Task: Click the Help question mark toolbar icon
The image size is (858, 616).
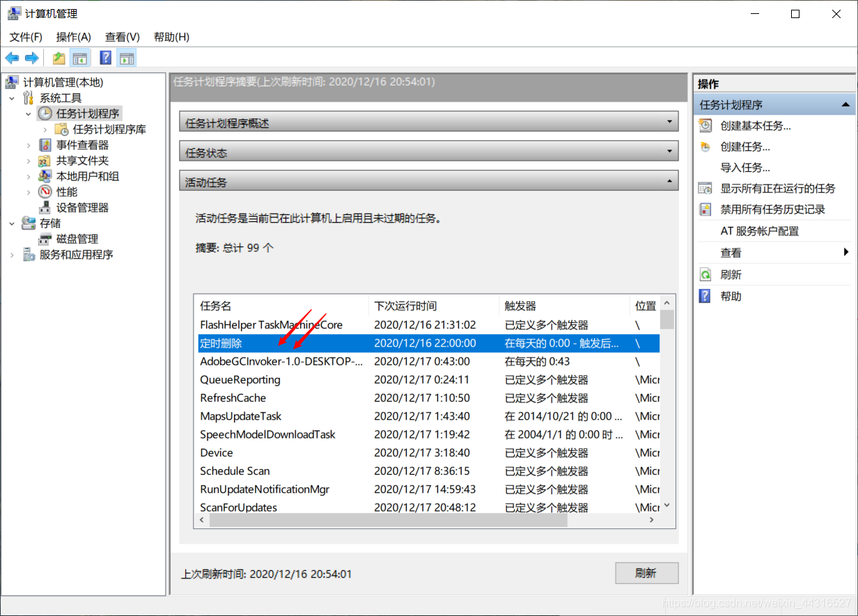Action: click(106, 58)
